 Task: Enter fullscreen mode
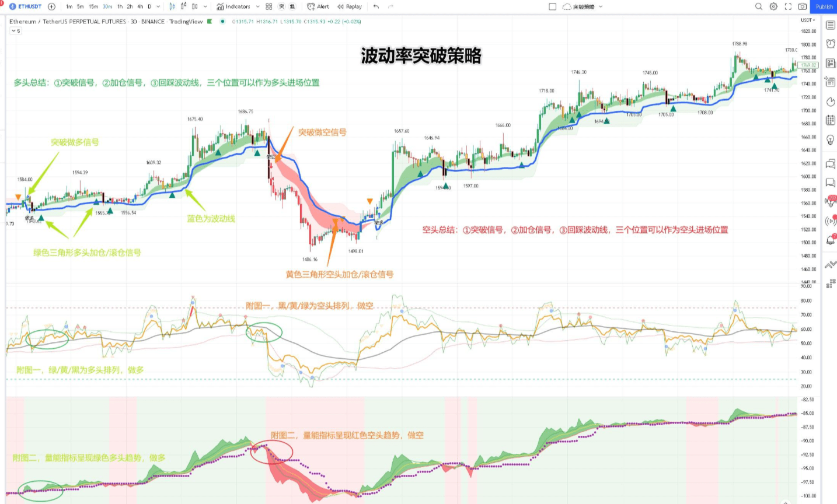coord(788,6)
